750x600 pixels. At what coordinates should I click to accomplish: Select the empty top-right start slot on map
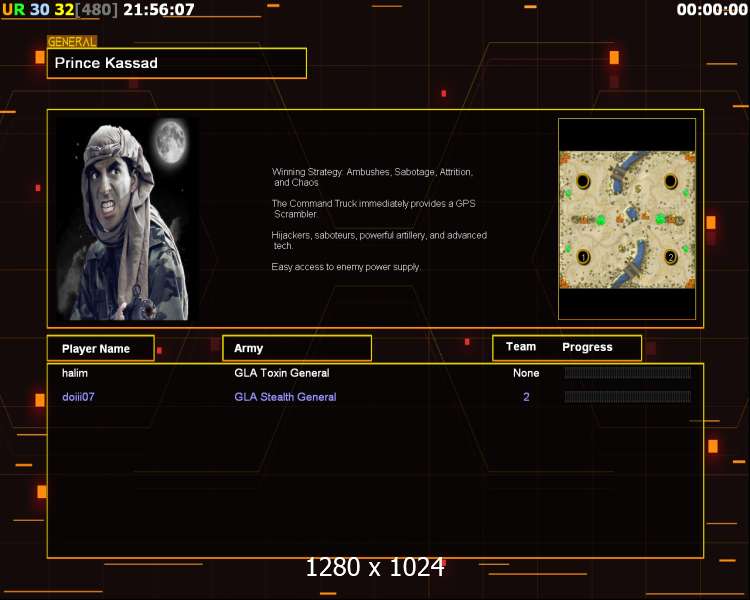[671, 181]
